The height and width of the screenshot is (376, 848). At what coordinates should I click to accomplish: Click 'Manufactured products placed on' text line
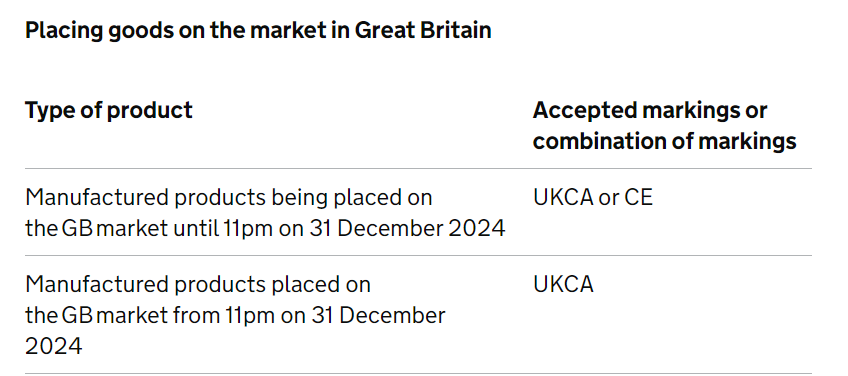coord(198,285)
